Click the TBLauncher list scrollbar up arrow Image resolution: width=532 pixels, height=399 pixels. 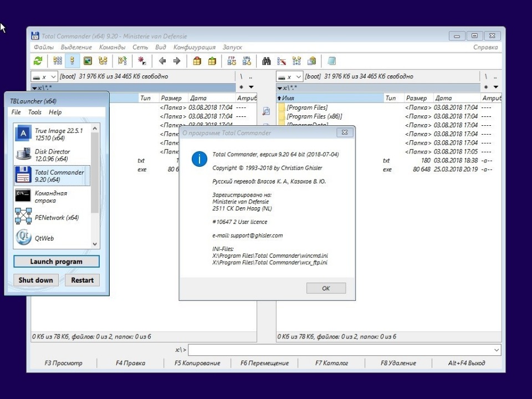click(95, 129)
